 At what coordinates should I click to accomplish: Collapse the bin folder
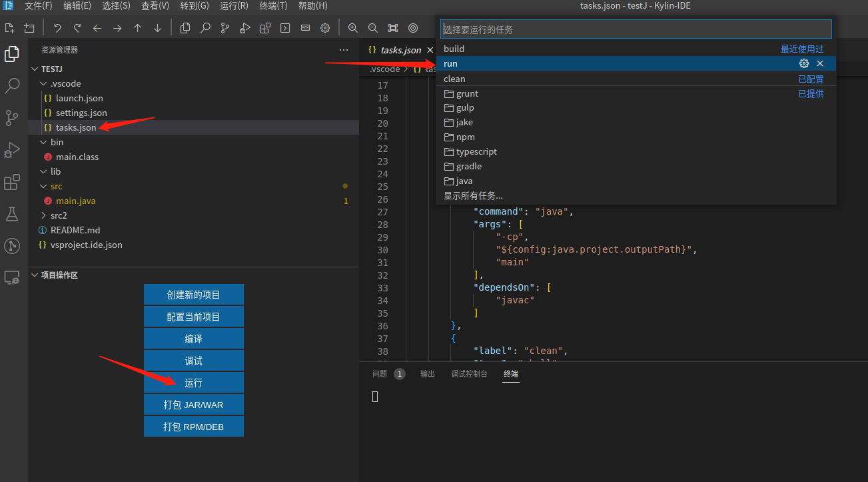point(44,142)
